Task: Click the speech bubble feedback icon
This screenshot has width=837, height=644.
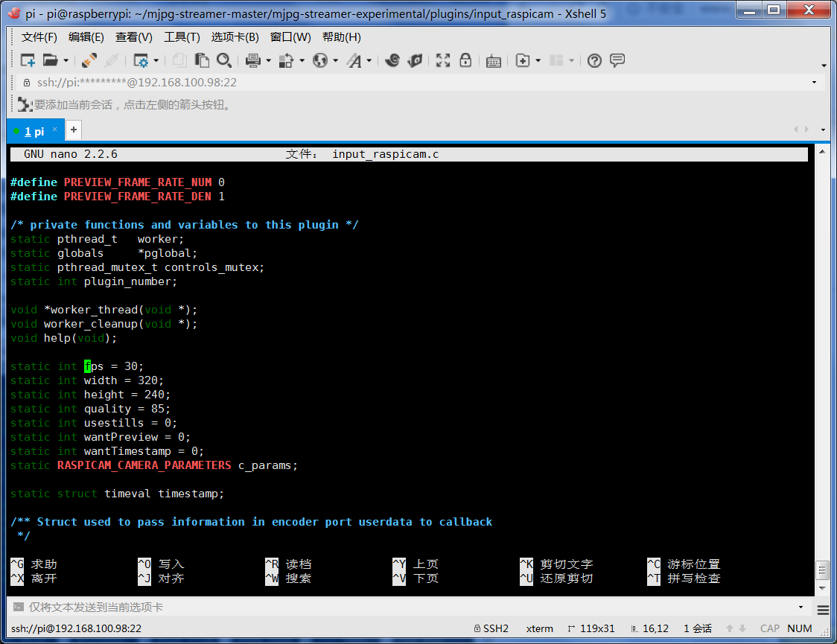Action: point(617,60)
